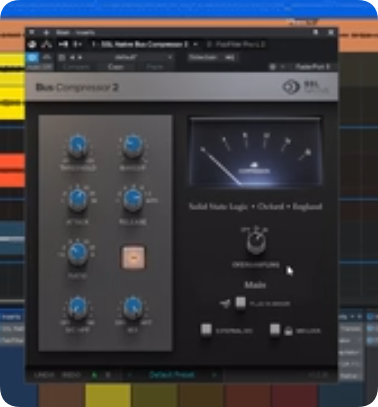Click UNDO in the plugin footer
The height and width of the screenshot is (407, 378).
pos(44,375)
